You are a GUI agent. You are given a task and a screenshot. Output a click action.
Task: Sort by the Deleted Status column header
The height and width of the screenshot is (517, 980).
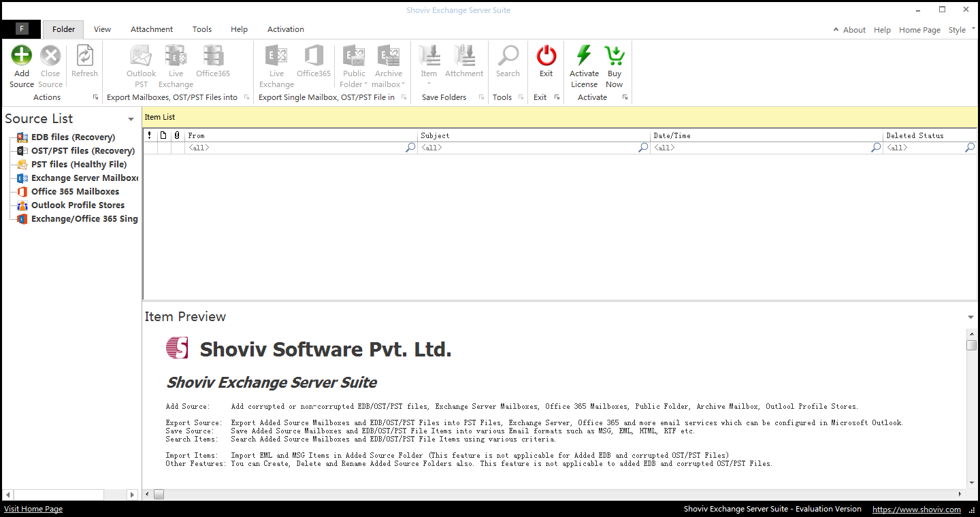[x=930, y=135]
